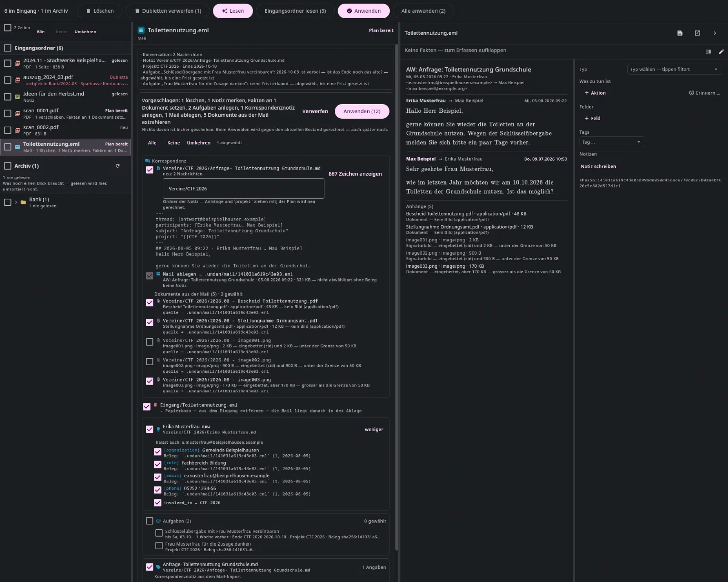This screenshot has width=728, height=582.
Task: Collapse preview panel with right chevron
Action: tap(715, 33)
